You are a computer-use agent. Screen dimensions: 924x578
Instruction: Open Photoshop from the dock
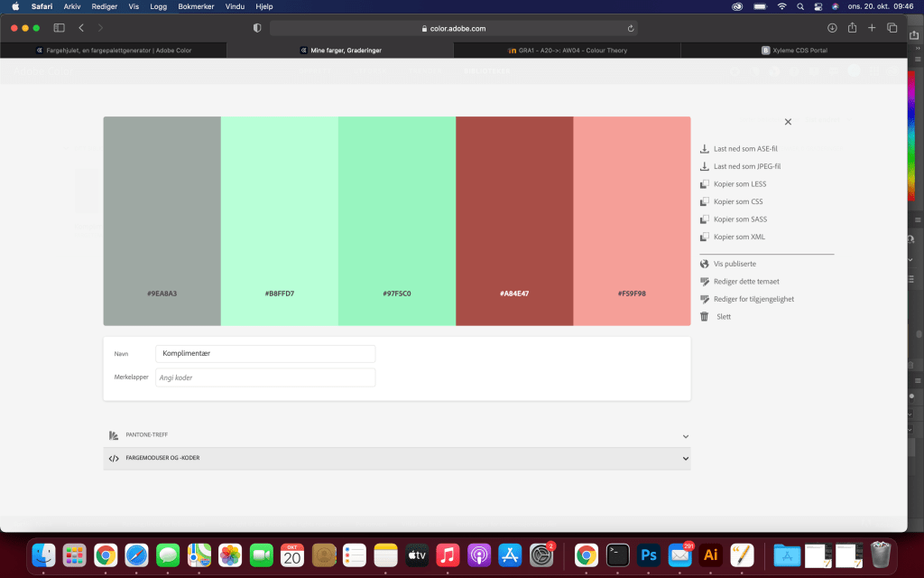[647, 555]
